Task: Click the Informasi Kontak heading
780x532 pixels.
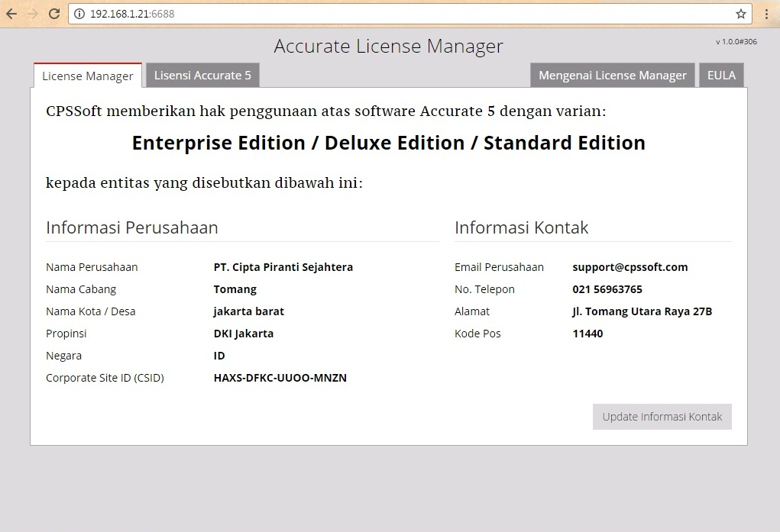Action: [x=522, y=227]
